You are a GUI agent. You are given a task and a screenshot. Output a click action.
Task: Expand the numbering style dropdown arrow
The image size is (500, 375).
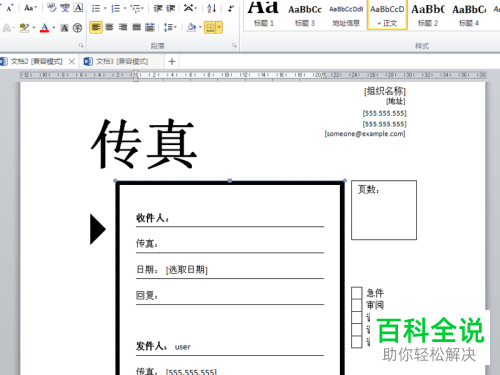[125, 8]
